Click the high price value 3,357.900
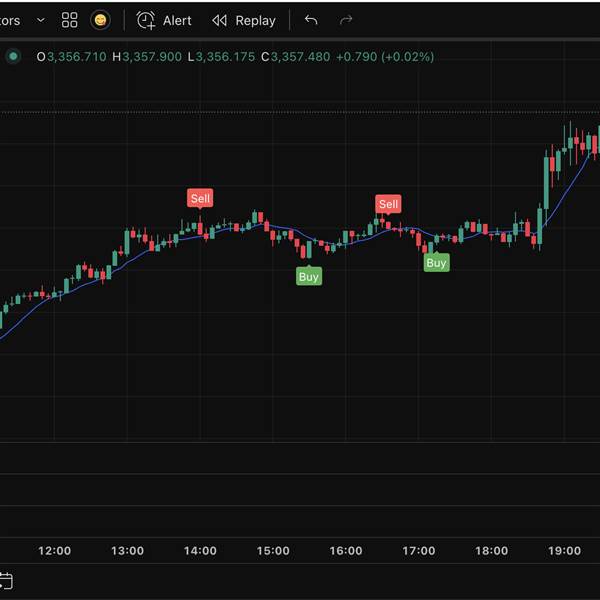This screenshot has width=600, height=600. coord(152,57)
